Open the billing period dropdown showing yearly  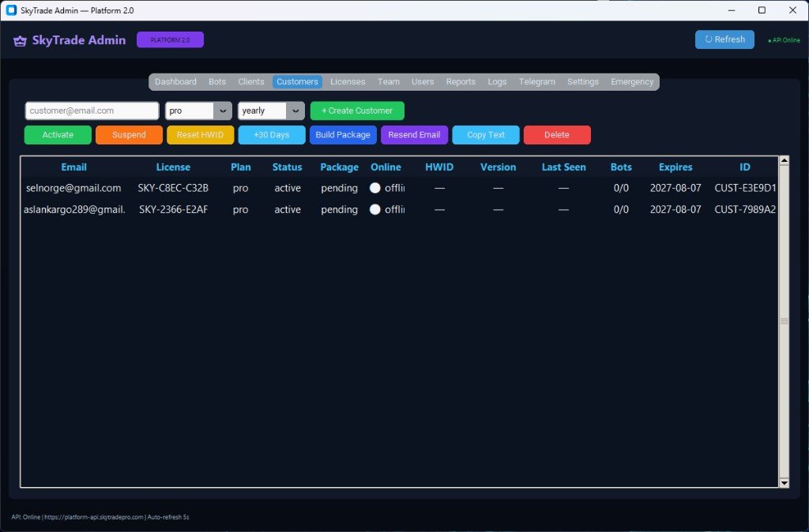click(271, 111)
